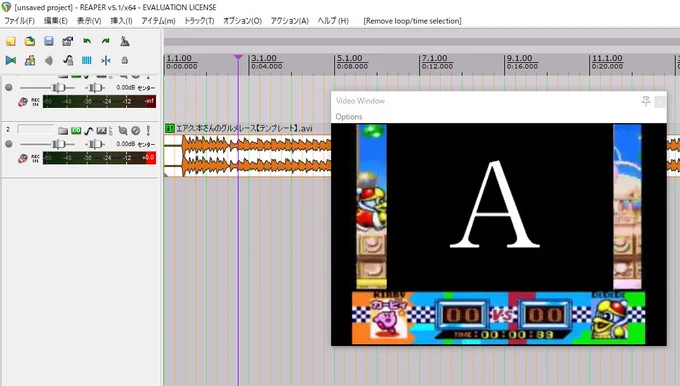Click the track 2 name field
680x386 pixels.
(x=36, y=130)
